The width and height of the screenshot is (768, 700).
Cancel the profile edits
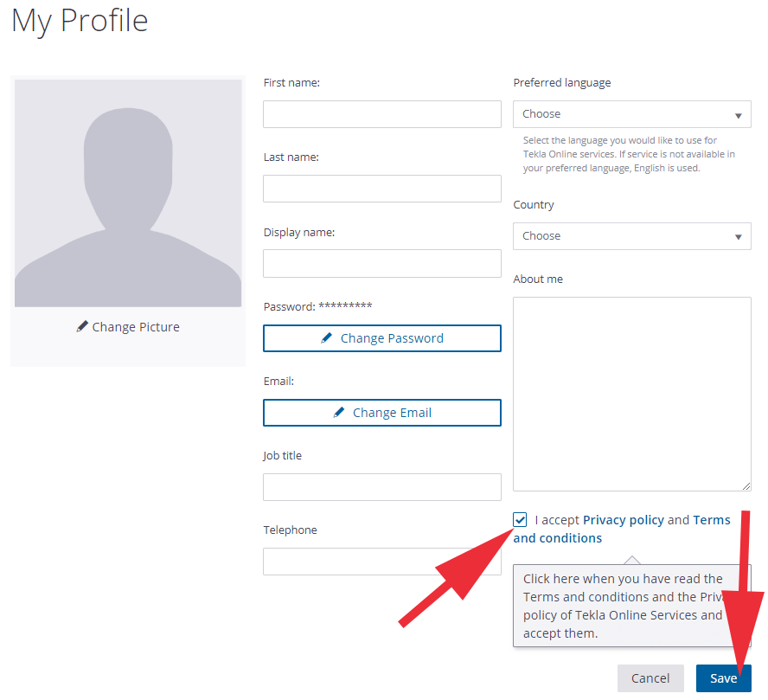pyautogui.click(x=650, y=678)
